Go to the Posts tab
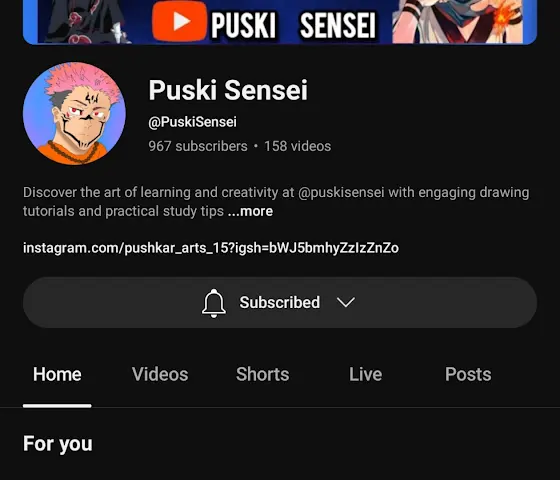 point(468,374)
